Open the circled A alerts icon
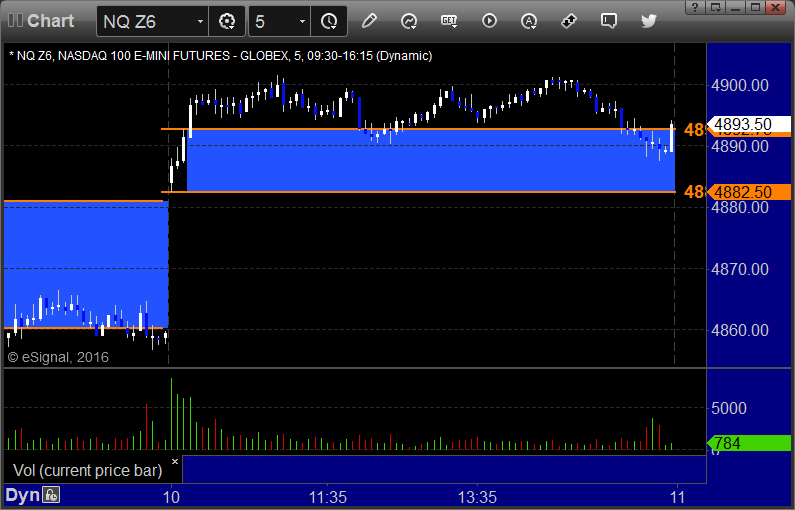The width and height of the screenshot is (795, 510). tap(529, 21)
